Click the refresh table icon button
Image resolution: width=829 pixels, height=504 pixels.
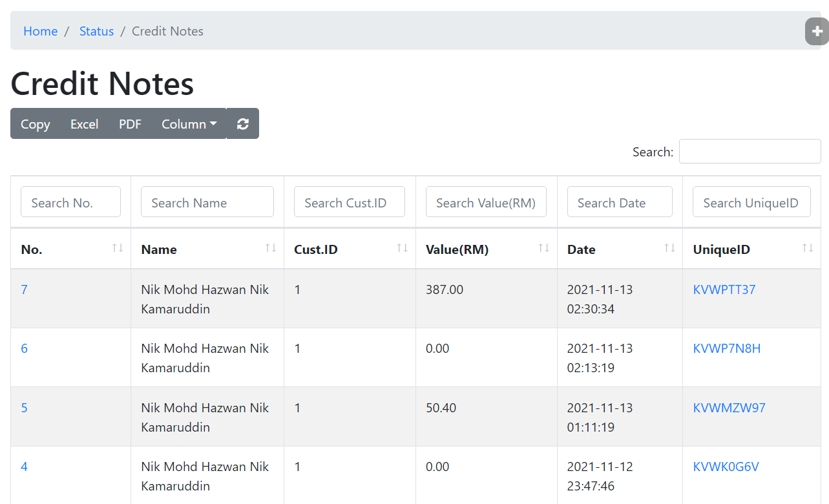point(243,123)
